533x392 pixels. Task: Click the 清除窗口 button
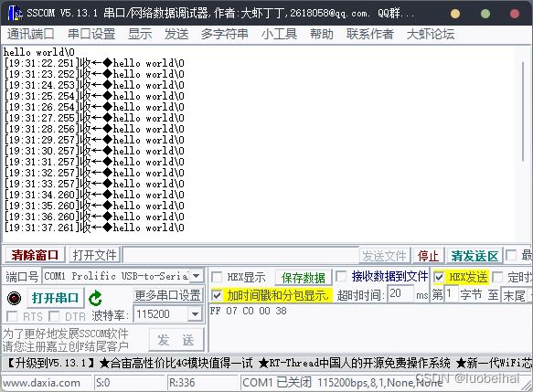[x=35, y=254]
